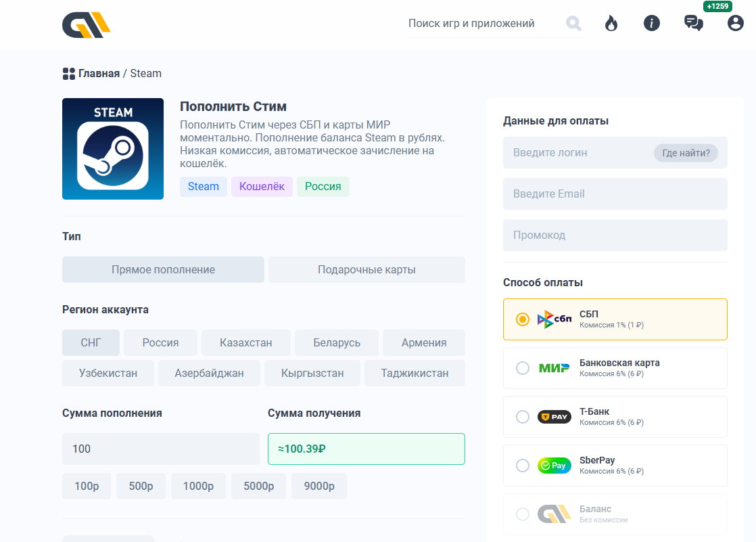Choose Беларусь account region

click(337, 342)
